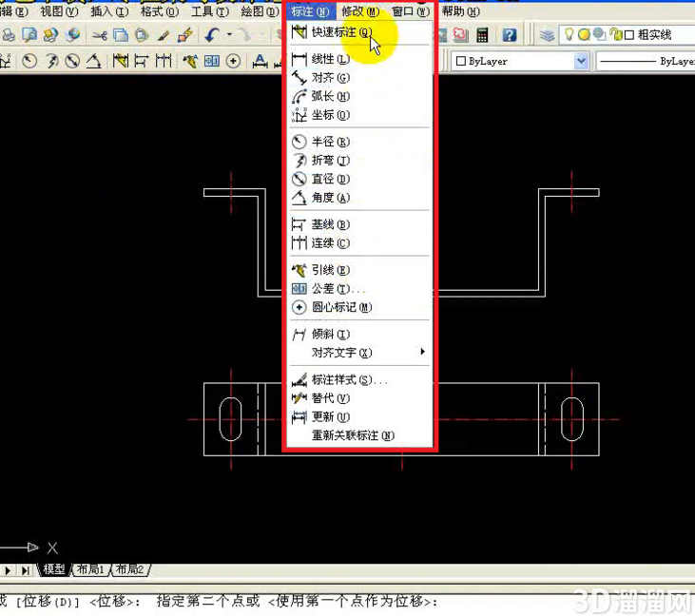Click the Help question mark icon
Image resolution: width=695 pixels, height=616 pixels.
510,35
